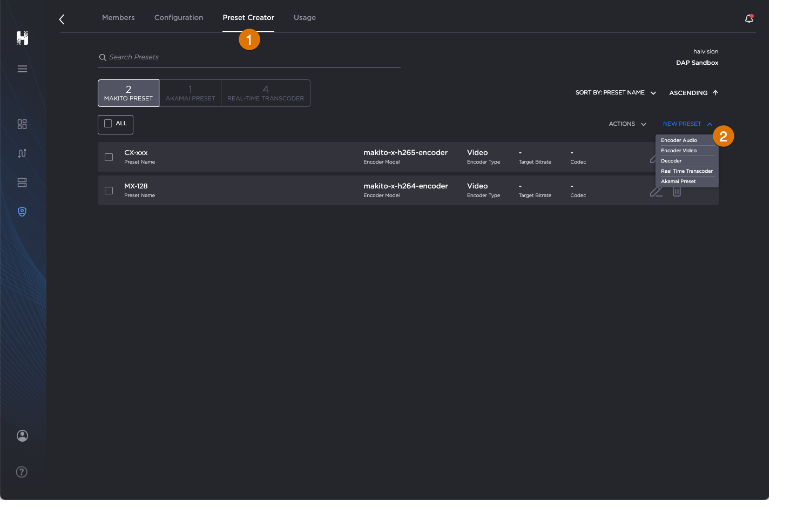Open the Actions dropdown

click(627, 124)
